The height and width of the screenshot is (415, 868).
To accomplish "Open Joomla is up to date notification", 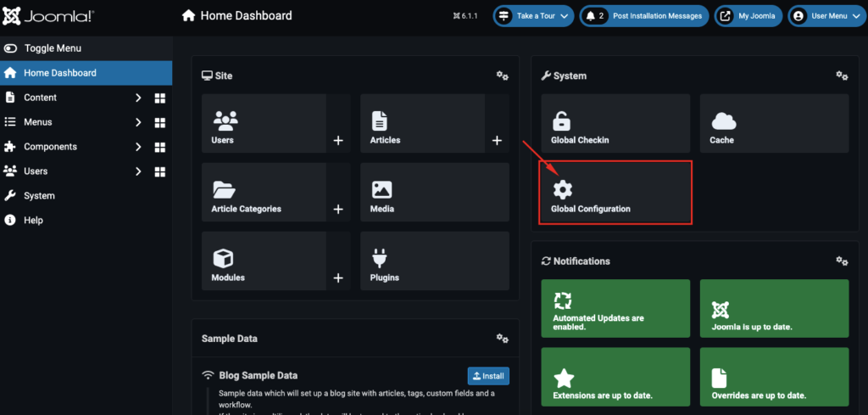I will tap(774, 308).
